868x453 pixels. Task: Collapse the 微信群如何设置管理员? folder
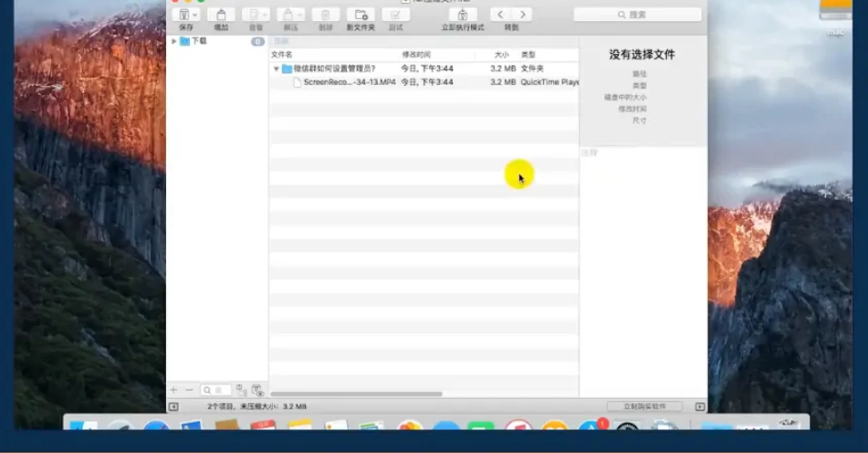tap(277, 68)
